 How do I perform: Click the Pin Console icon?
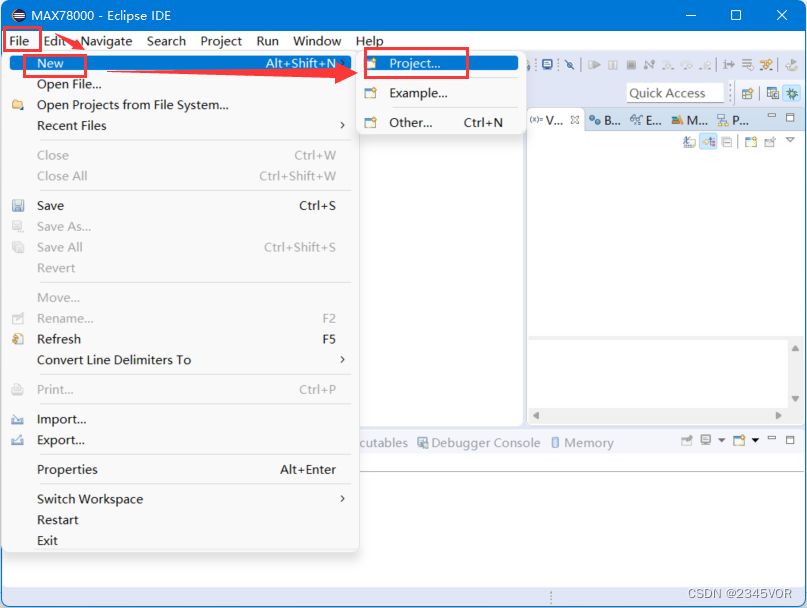(x=687, y=441)
